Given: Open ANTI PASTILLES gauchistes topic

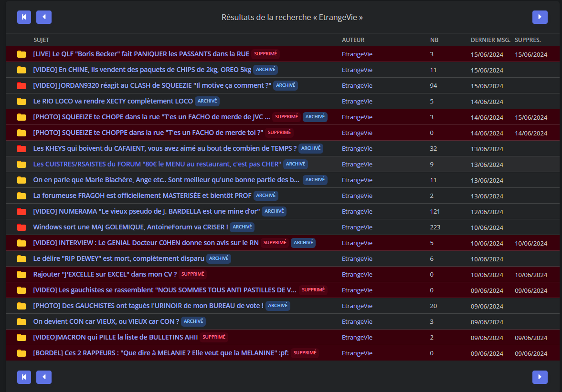Looking at the screenshot, I should pos(165,290).
